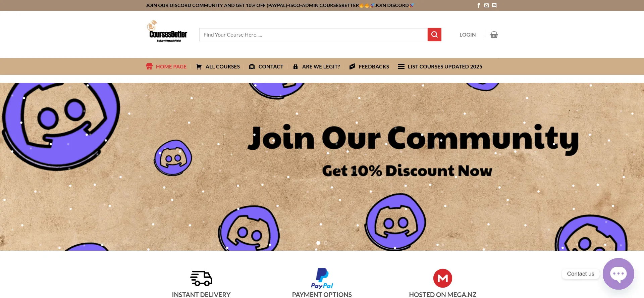Click the PayPal payment options icon
This screenshot has width=644, height=298.
[322, 278]
